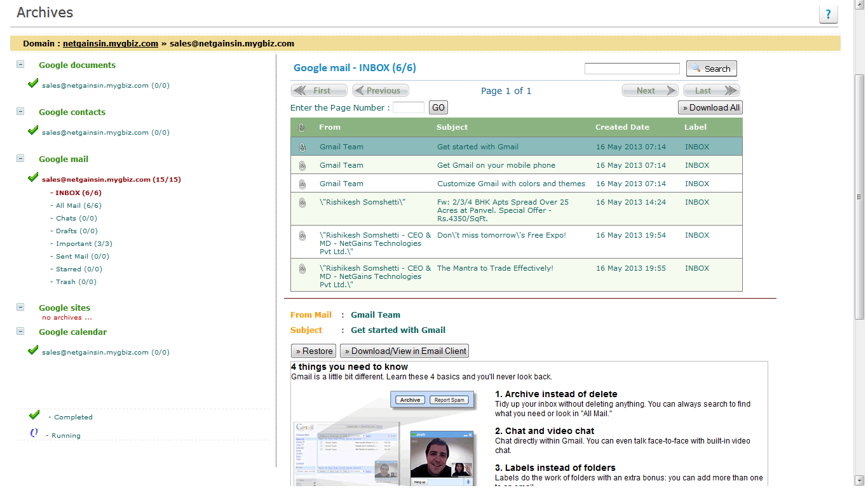
Task: Open the All Mail (6/6) folder
Action: [79, 205]
